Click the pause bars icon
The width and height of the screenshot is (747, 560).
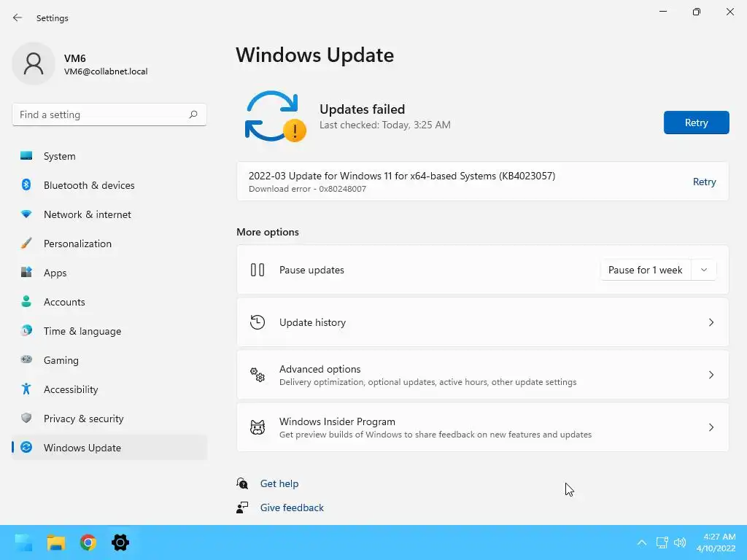coord(258,270)
